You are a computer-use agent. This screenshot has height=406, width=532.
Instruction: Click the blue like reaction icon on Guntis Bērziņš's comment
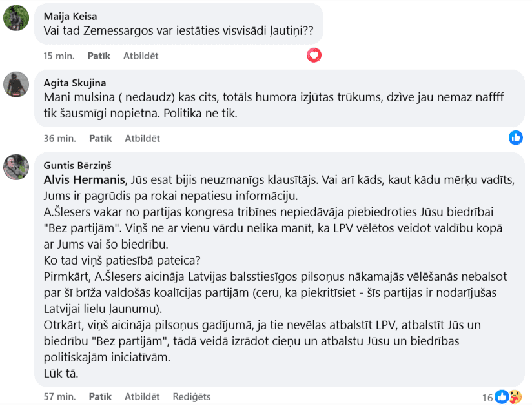click(x=502, y=397)
